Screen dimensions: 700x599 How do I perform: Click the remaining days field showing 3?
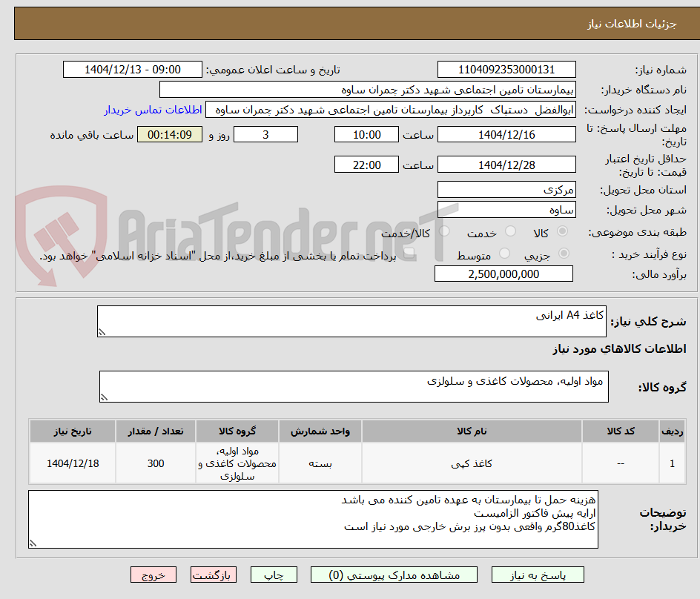pyautogui.click(x=265, y=134)
